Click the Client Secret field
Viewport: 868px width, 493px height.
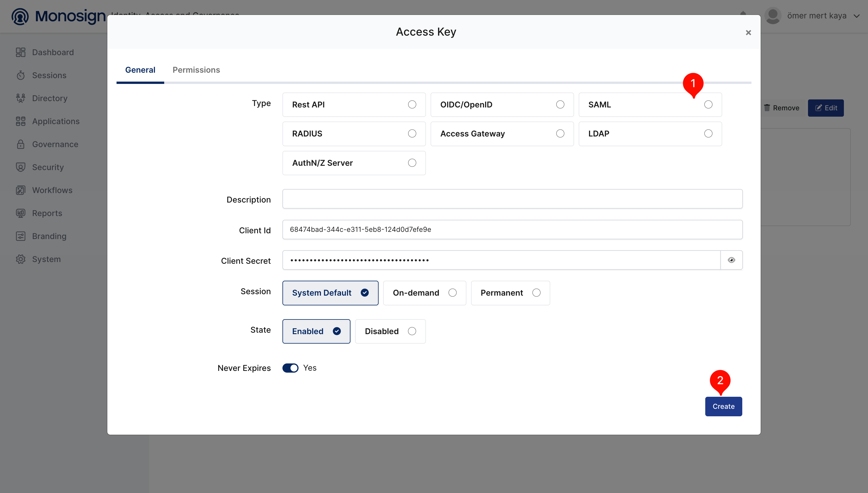click(501, 260)
